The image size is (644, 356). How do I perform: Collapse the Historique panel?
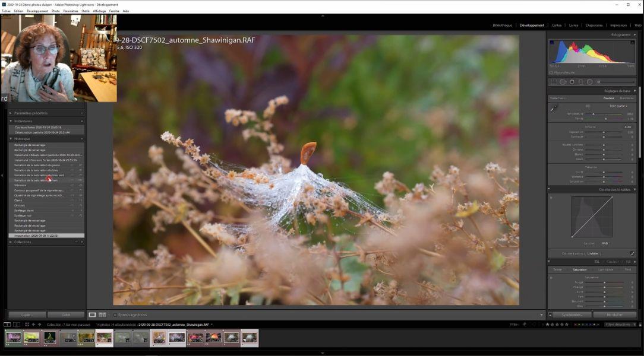11,139
